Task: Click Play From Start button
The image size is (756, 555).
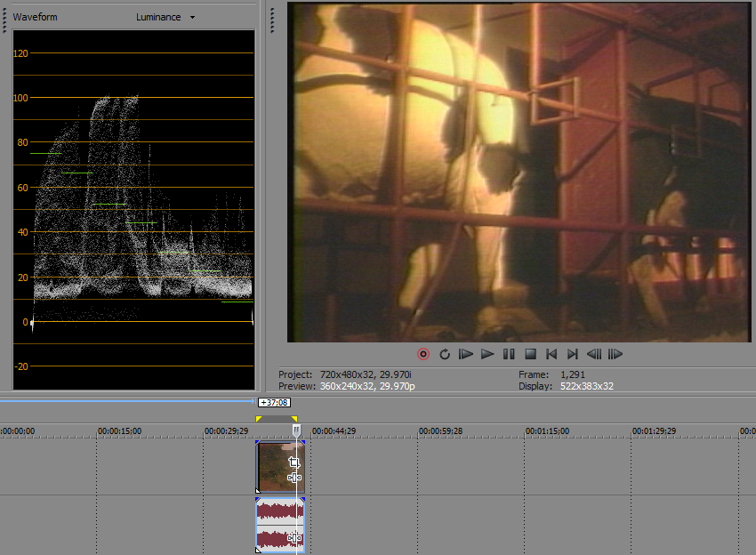Action: coord(466,354)
